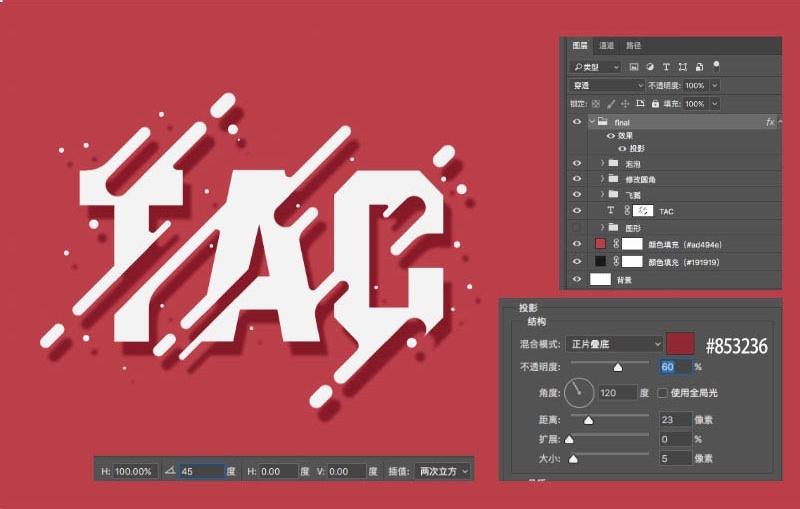This screenshot has width=800, height=509.
Task: Click the 距离 slider handle
Action: pyautogui.click(x=588, y=420)
